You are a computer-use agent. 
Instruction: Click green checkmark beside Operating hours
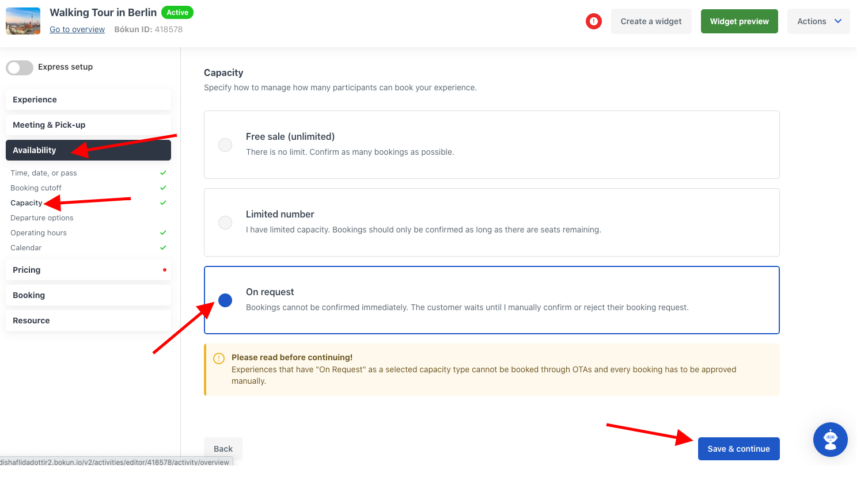(x=163, y=232)
